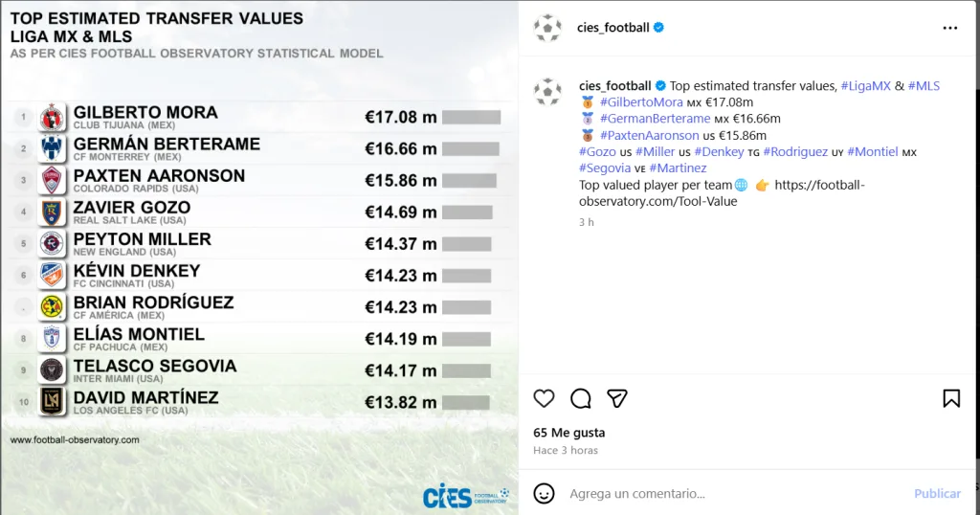Click the Club Tijuana crest in the chart

[52, 118]
